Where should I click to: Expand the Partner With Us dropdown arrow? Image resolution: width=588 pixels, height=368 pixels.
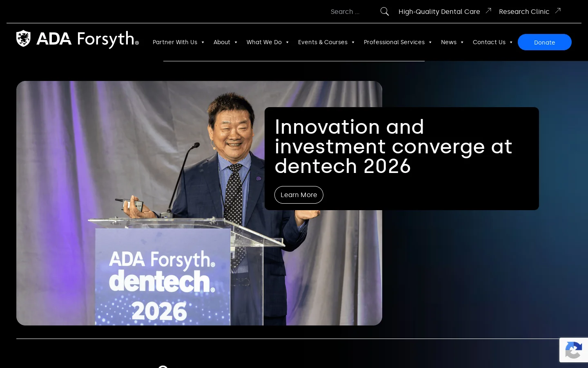203,42
